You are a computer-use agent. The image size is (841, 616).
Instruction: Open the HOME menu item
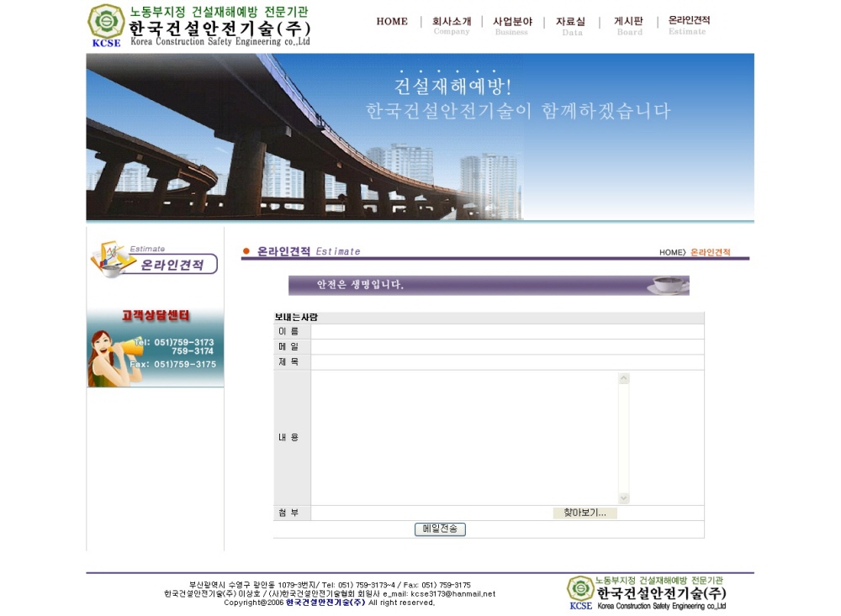tap(392, 22)
